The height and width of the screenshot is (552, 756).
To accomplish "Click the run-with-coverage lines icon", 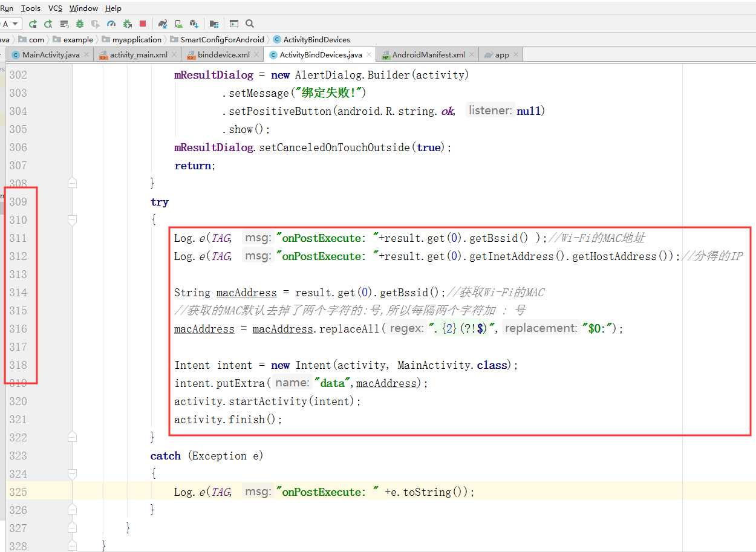I will (64, 24).
